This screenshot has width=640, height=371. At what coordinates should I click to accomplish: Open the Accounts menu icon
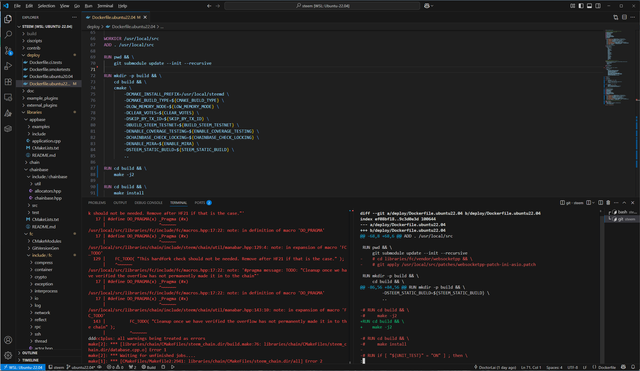point(8,340)
